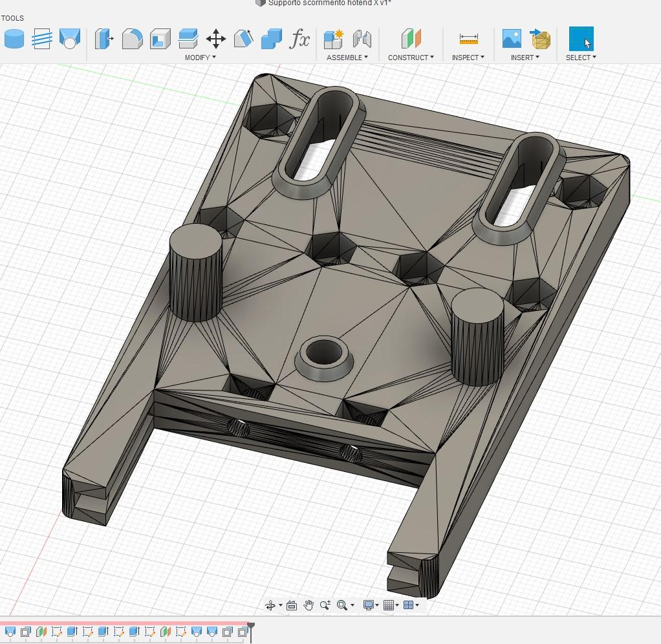Select the Move/Copy tool

[216, 39]
